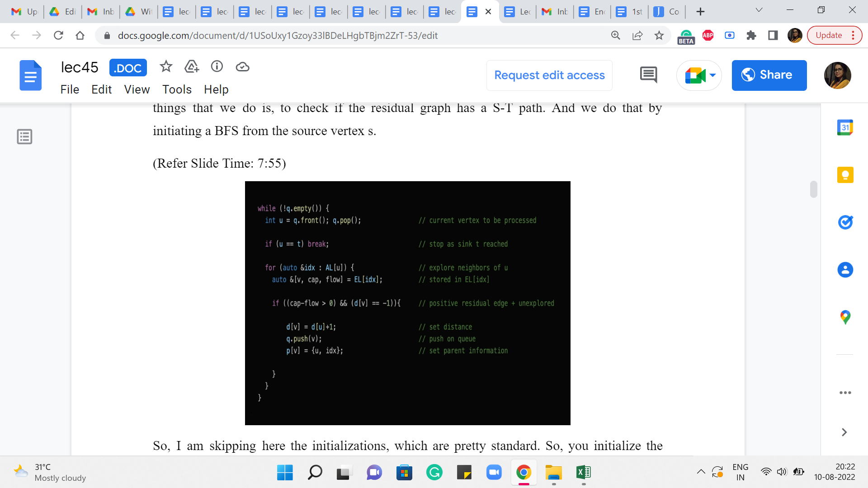Open the Tools menu

(177, 89)
